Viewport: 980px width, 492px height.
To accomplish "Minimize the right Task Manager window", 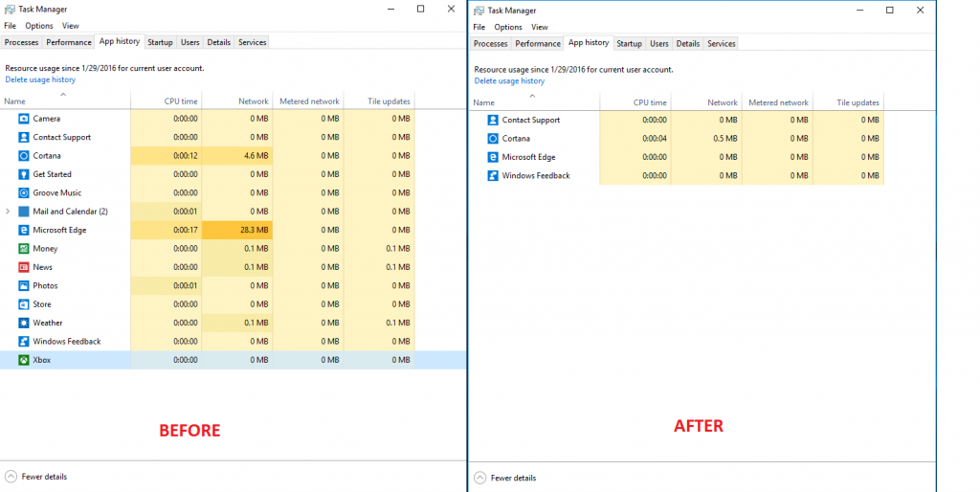I will click(x=859, y=10).
